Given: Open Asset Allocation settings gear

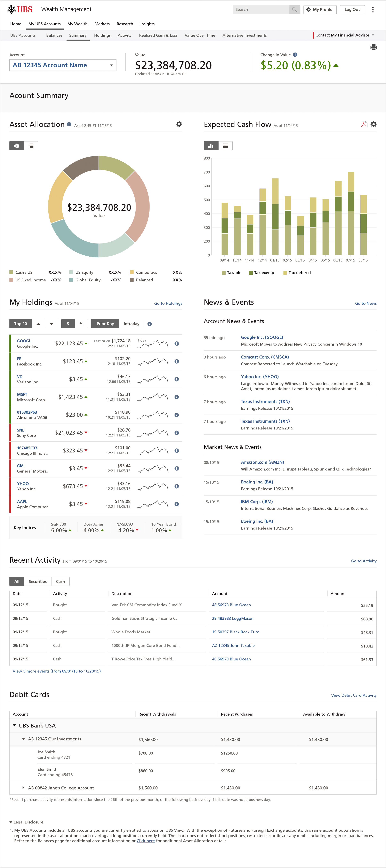Looking at the screenshot, I should point(179,124).
